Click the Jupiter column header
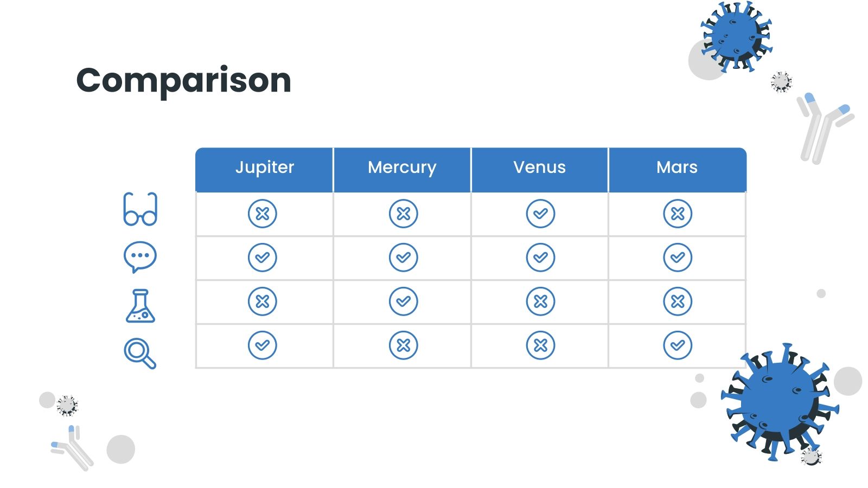868x488 pixels. pos(265,168)
